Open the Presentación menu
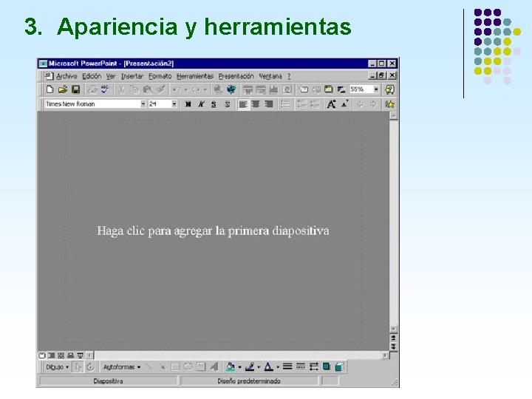The height and width of the screenshot is (399, 532). click(236, 76)
